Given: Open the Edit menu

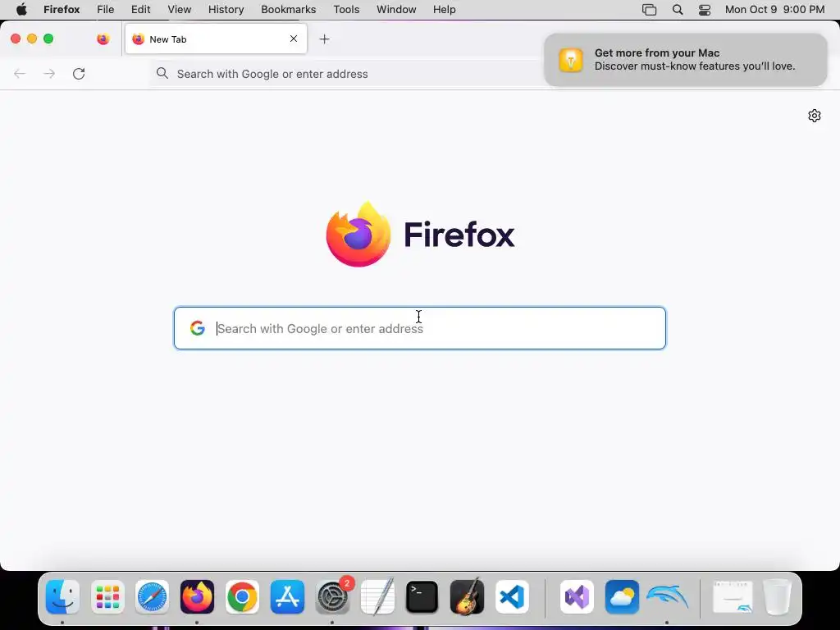Looking at the screenshot, I should 141,10.
